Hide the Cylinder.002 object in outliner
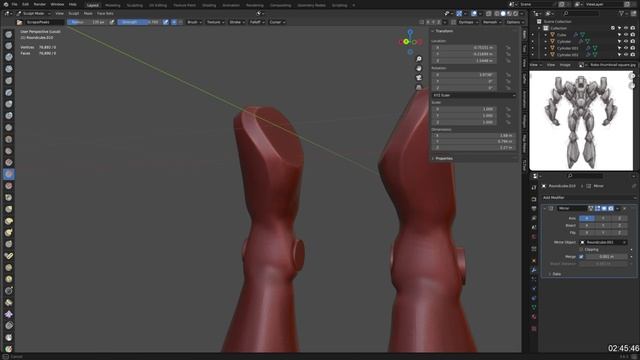Screen dimensions: 640x360 626,55
